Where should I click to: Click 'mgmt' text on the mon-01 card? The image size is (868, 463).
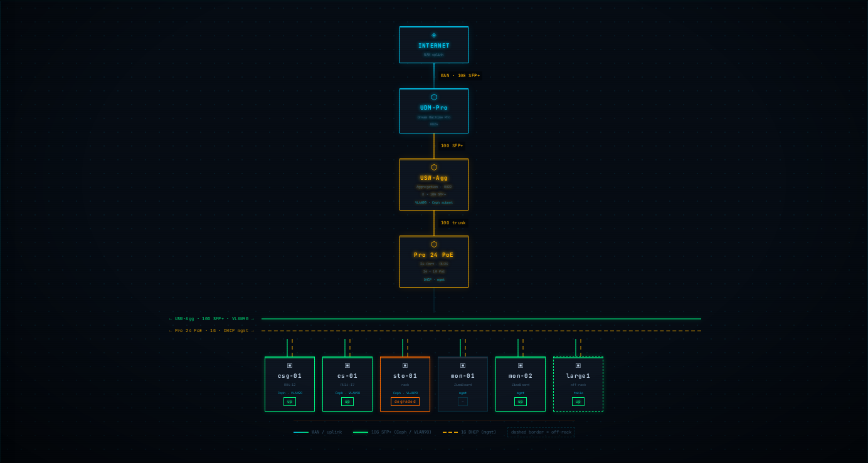pyautogui.click(x=463, y=393)
